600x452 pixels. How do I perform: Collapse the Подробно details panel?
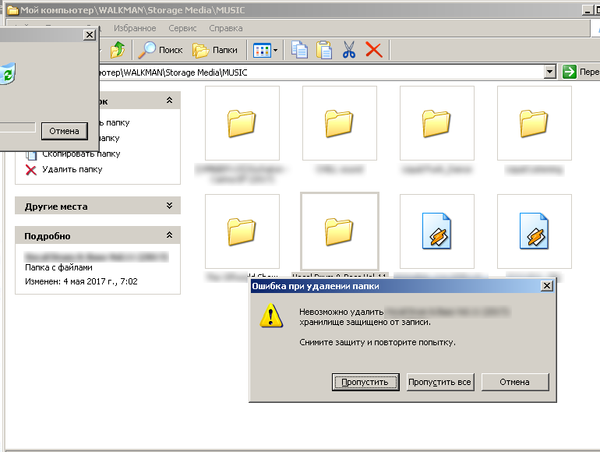pyautogui.click(x=170, y=236)
